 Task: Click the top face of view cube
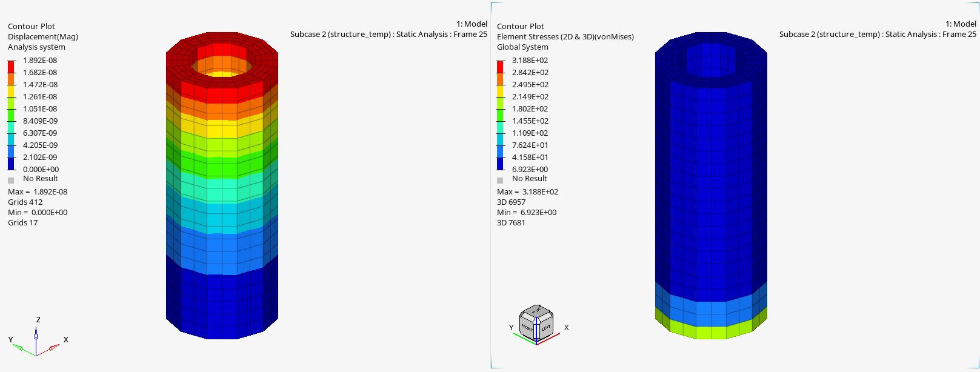(536, 311)
